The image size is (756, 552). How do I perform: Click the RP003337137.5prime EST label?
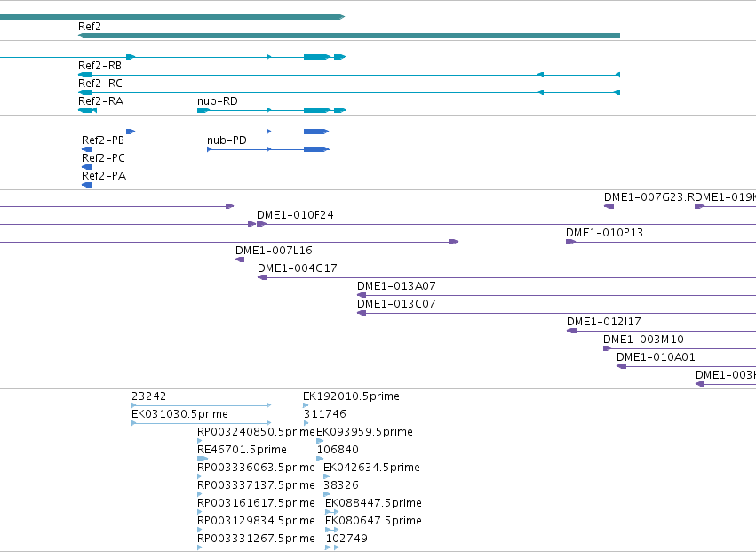[x=256, y=486]
